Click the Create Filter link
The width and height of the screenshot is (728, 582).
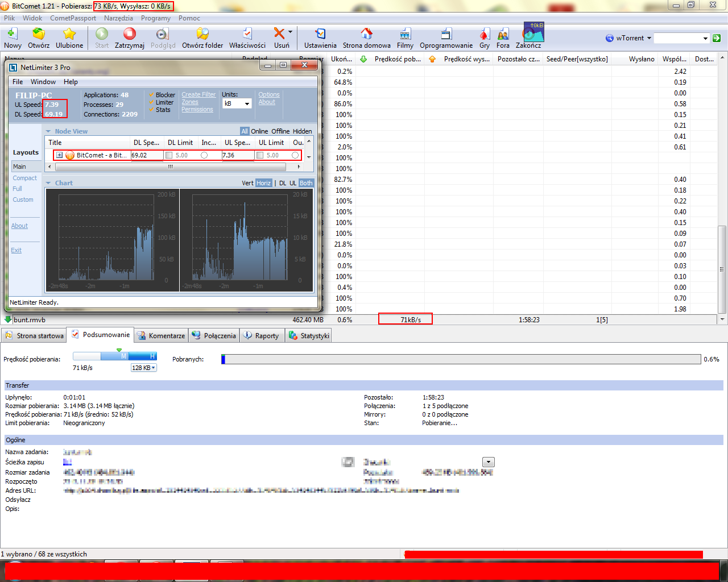(x=198, y=95)
